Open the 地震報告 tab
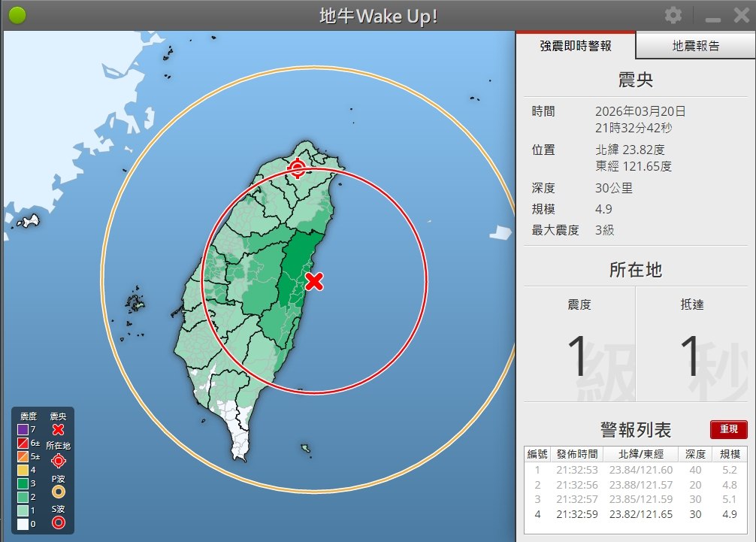The height and width of the screenshot is (542, 756). pos(696,46)
